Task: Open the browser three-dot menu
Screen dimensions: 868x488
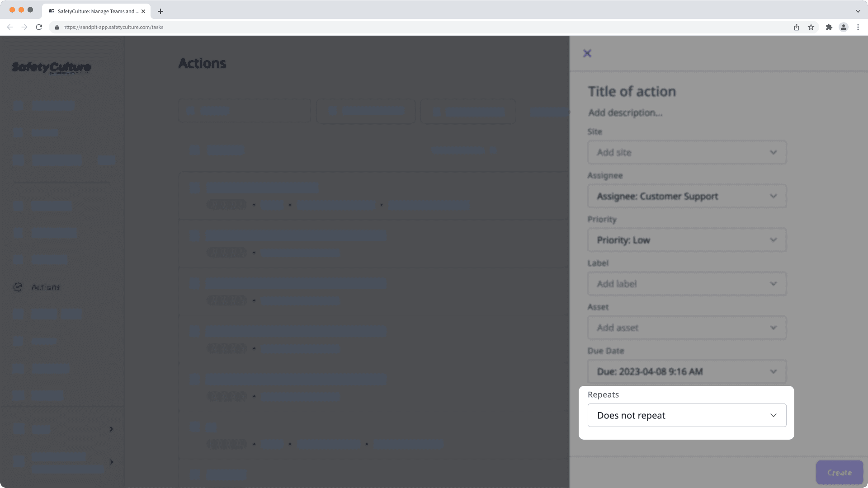Action: 858,27
